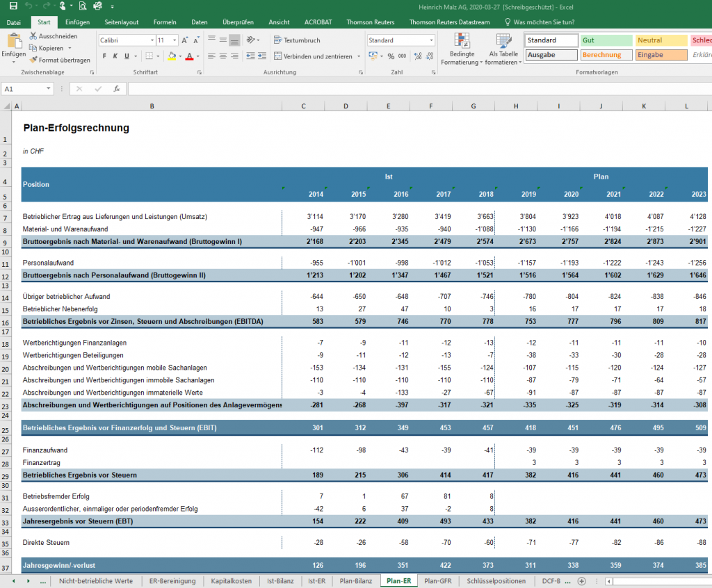Toggle Textumbruch wrap text
Viewport: 712px width, 588px height.
click(x=297, y=40)
